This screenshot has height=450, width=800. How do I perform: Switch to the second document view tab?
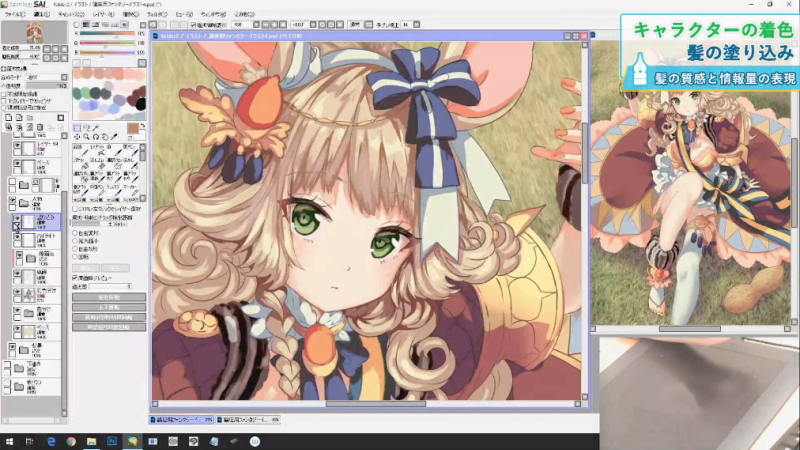pos(248,419)
